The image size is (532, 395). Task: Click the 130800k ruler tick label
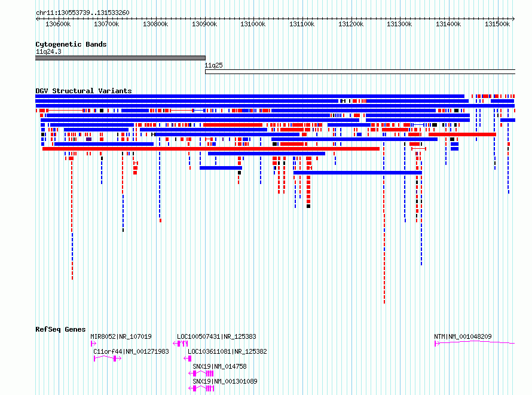coord(155,25)
